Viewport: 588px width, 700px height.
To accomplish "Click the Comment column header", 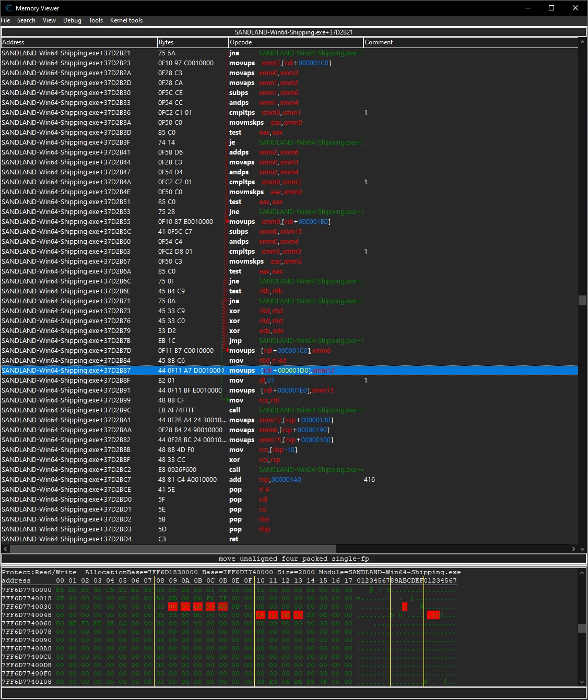I will click(x=470, y=42).
